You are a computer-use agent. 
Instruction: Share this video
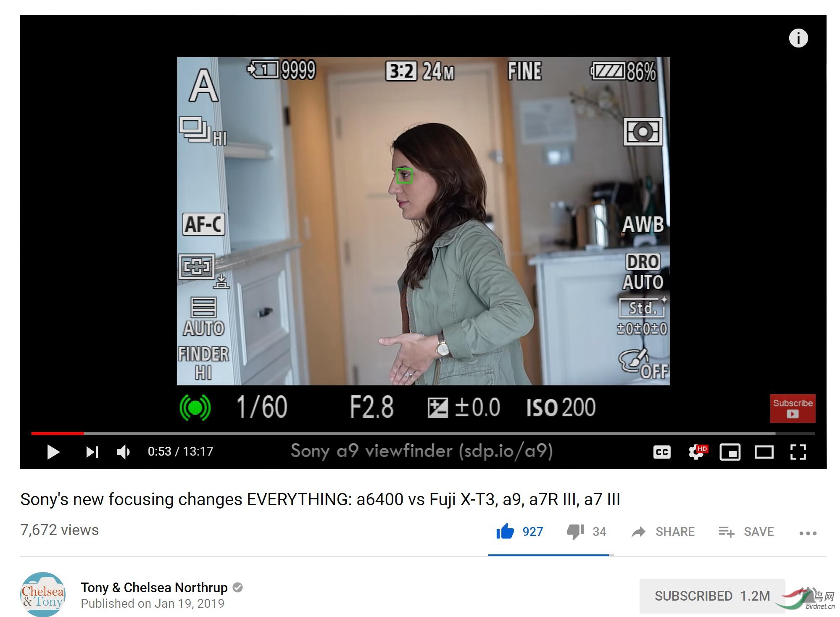(x=663, y=532)
